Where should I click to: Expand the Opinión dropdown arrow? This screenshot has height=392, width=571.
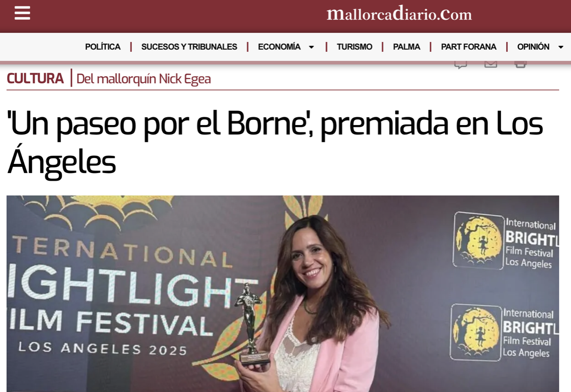560,47
